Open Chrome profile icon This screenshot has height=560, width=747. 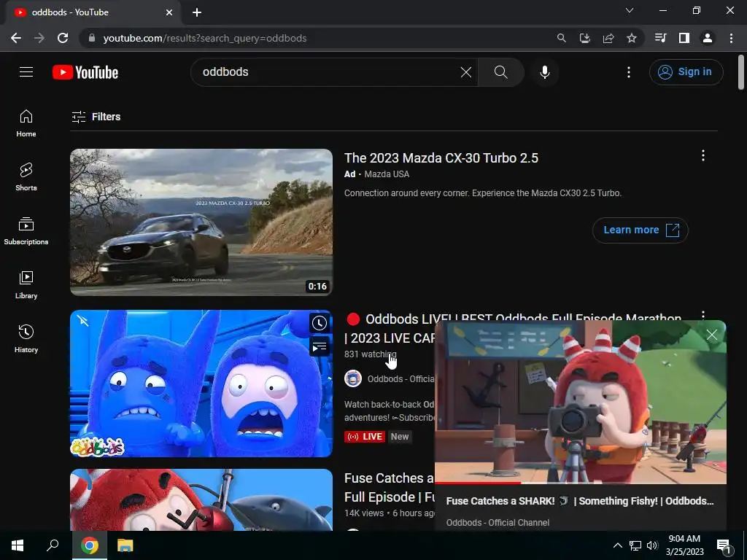(x=708, y=38)
